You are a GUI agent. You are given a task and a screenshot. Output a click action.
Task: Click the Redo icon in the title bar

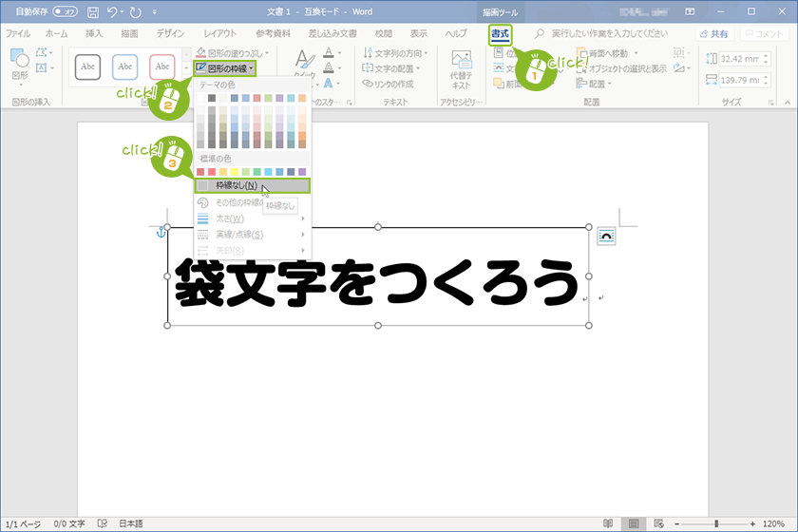tap(135, 12)
